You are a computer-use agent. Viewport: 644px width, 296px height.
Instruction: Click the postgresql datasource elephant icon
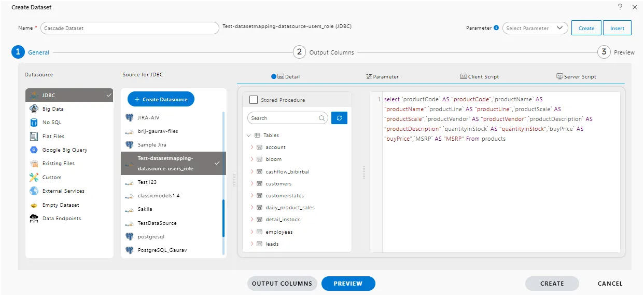130,236
